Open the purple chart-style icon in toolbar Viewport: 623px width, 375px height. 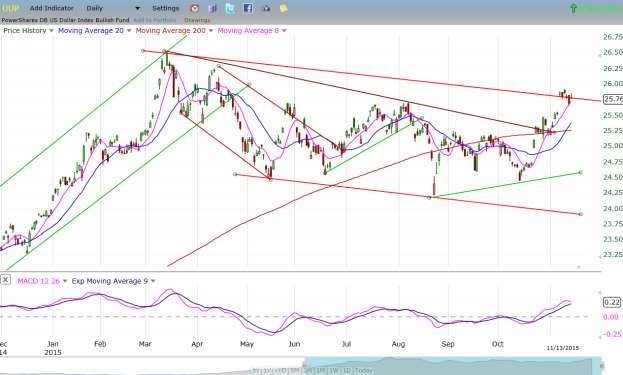pyautogui.click(x=212, y=8)
